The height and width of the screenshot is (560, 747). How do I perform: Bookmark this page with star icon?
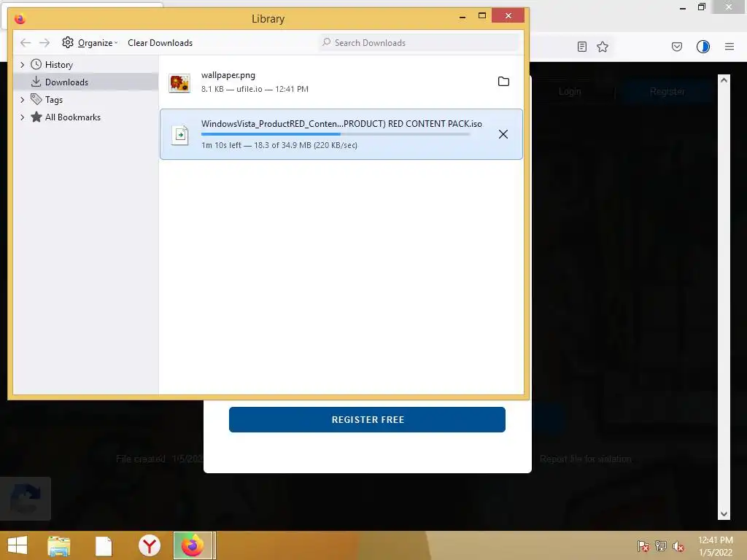(603, 47)
